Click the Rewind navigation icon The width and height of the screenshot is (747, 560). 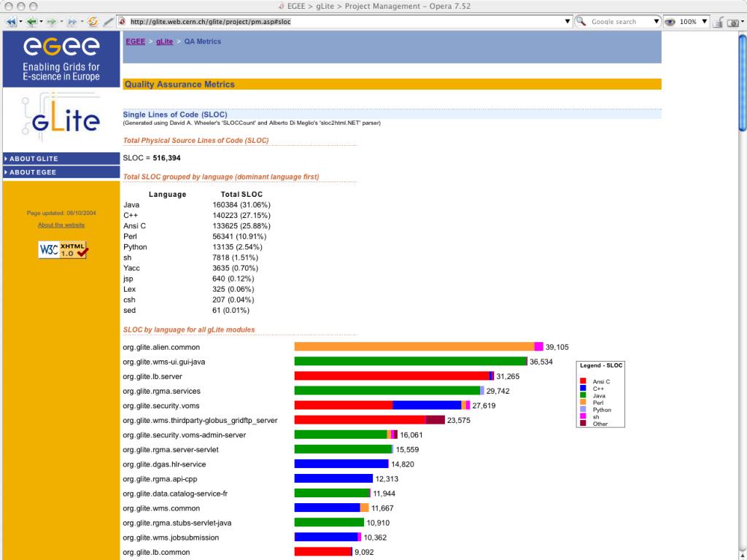(10, 21)
